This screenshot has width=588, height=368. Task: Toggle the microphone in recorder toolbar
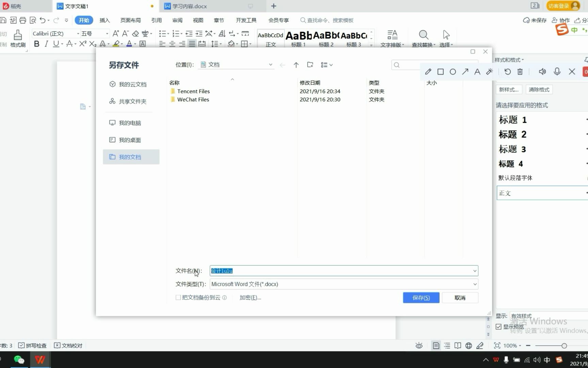point(557,72)
